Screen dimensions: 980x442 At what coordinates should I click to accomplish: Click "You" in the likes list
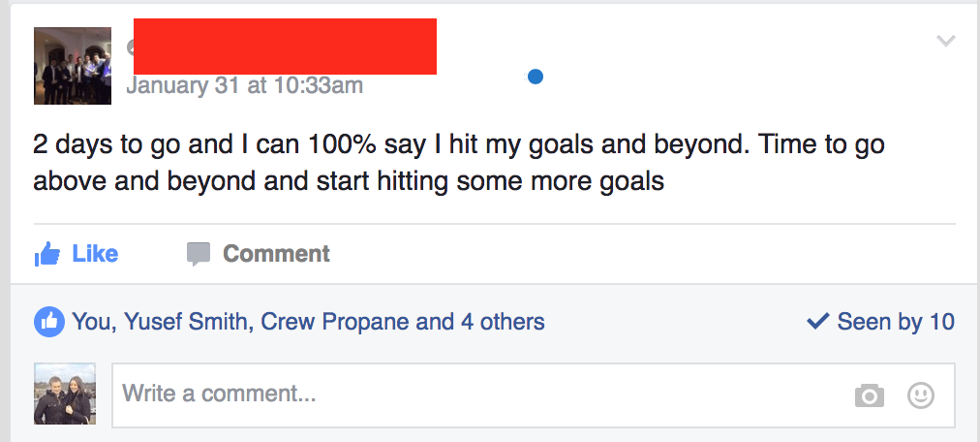click(x=90, y=322)
